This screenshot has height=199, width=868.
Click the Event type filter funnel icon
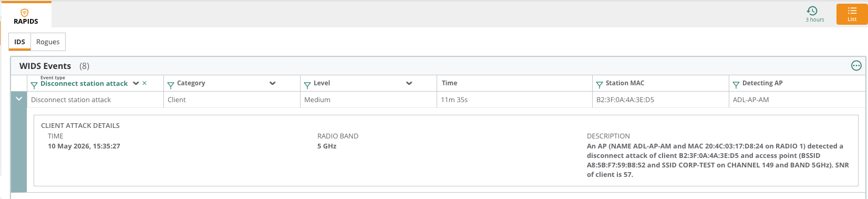tap(34, 85)
